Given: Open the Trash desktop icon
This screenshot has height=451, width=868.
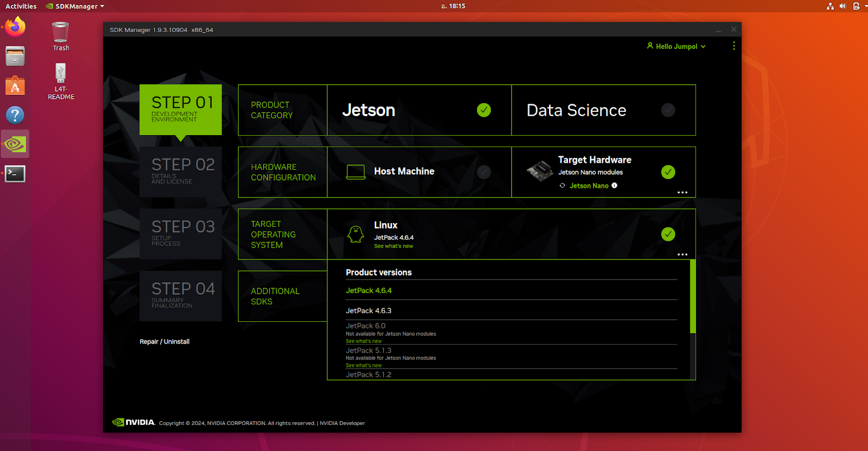Looking at the screenshot, I should click(61, 36).
